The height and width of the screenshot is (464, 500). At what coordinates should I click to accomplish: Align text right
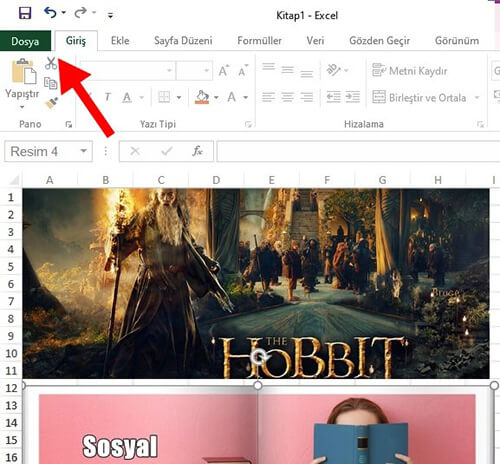[307, 97]
